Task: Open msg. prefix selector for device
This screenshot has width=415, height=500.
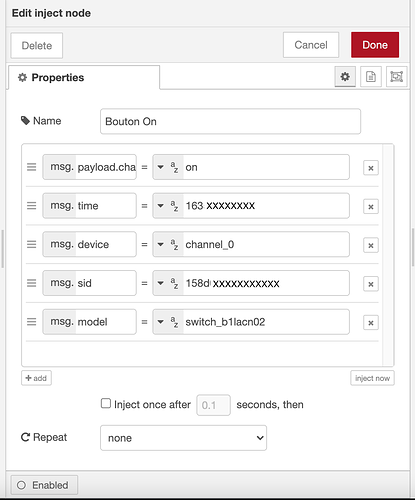Action: coord(59,244)
